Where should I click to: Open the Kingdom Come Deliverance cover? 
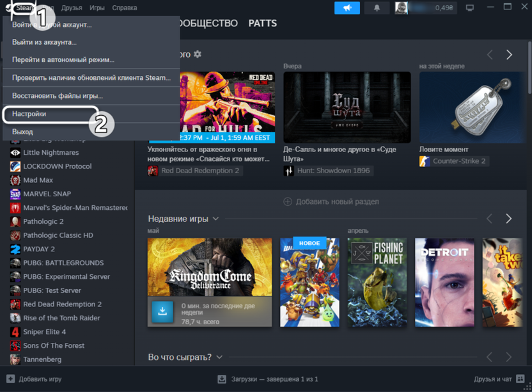(210, 267)
